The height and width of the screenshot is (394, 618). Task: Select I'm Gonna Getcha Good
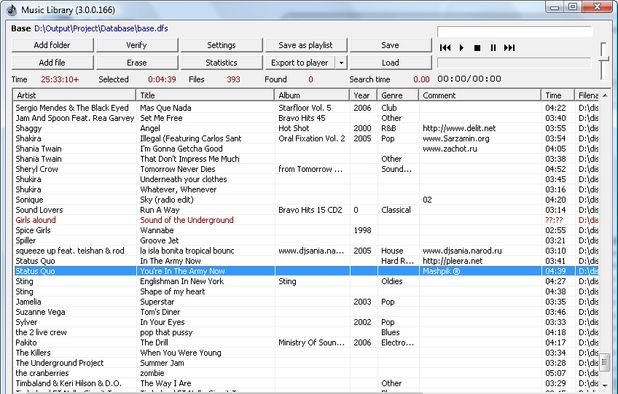(x=306, y=149)
